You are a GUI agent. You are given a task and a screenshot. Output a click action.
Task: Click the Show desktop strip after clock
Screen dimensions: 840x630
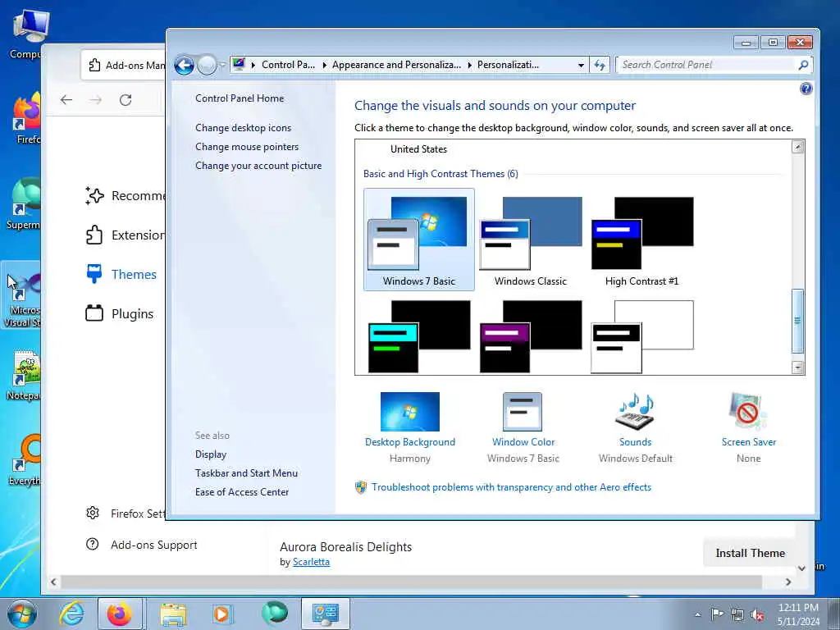(x=834, y=614)
